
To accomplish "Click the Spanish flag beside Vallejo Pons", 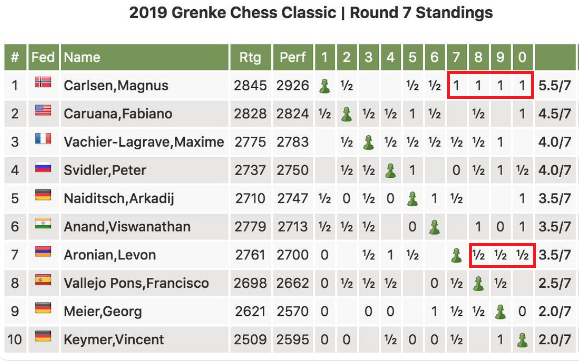I will click(x=43, y=280).
